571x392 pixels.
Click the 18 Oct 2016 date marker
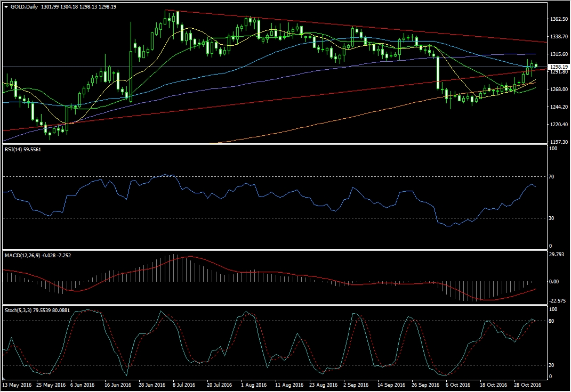coord(493,385)
